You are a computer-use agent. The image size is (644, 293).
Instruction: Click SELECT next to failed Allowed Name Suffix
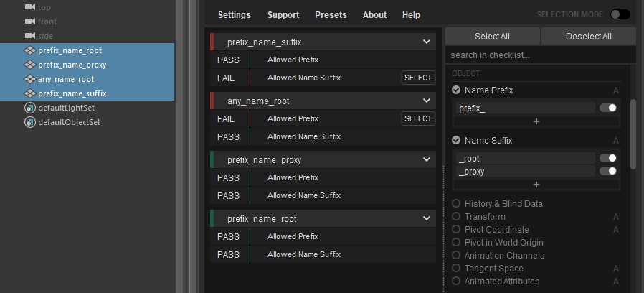click(x=418, y=78)
